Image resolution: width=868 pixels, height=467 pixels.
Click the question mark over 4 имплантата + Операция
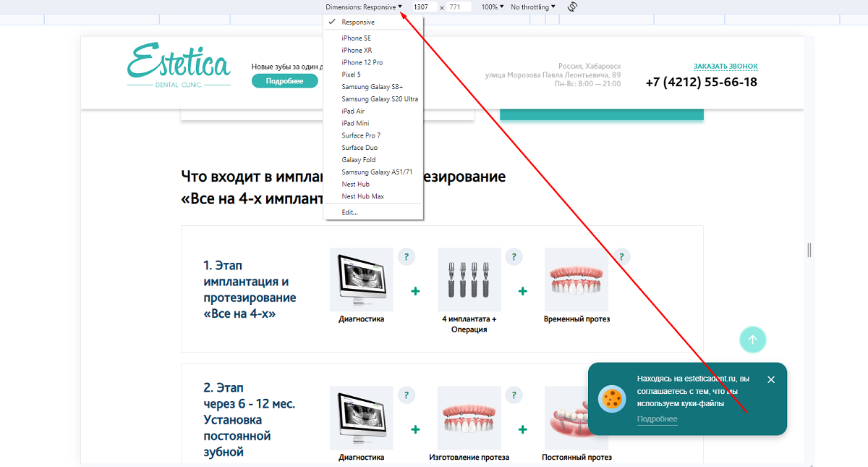coord(514,256)
